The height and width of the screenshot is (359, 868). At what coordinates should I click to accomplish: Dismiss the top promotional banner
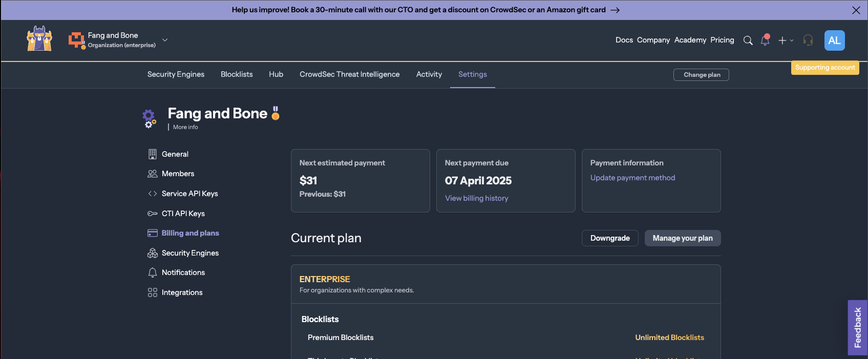coord(856,10)
